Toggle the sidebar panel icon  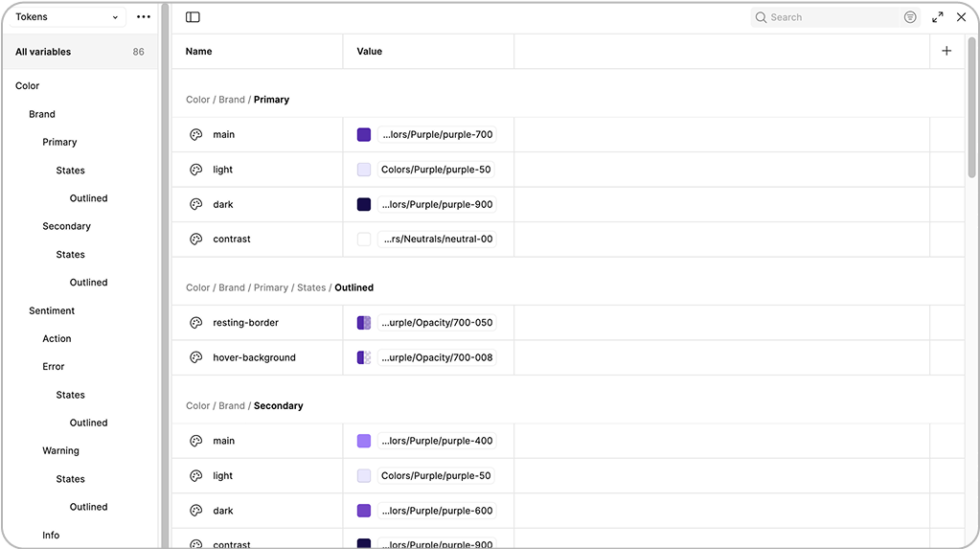[x=193, y=17]
